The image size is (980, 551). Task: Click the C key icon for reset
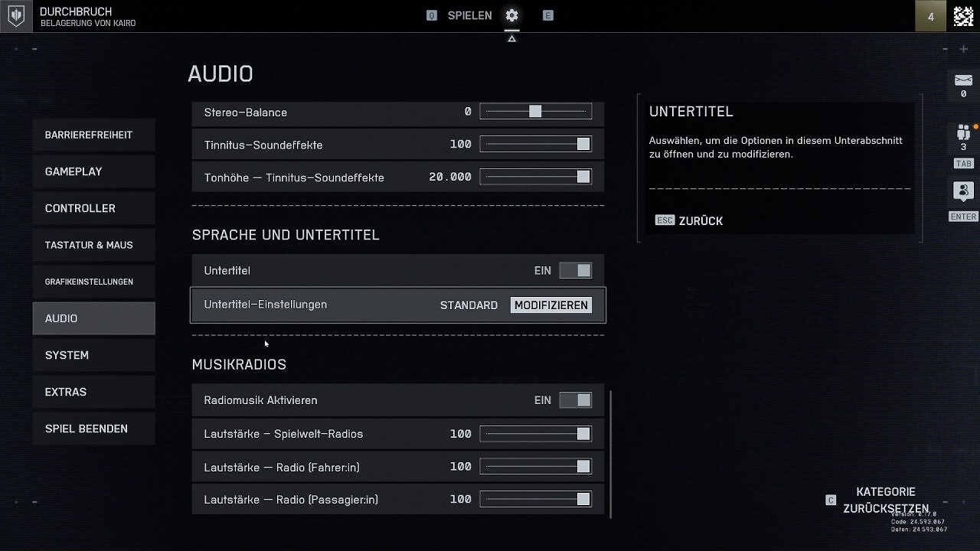(x=831, y=500)
